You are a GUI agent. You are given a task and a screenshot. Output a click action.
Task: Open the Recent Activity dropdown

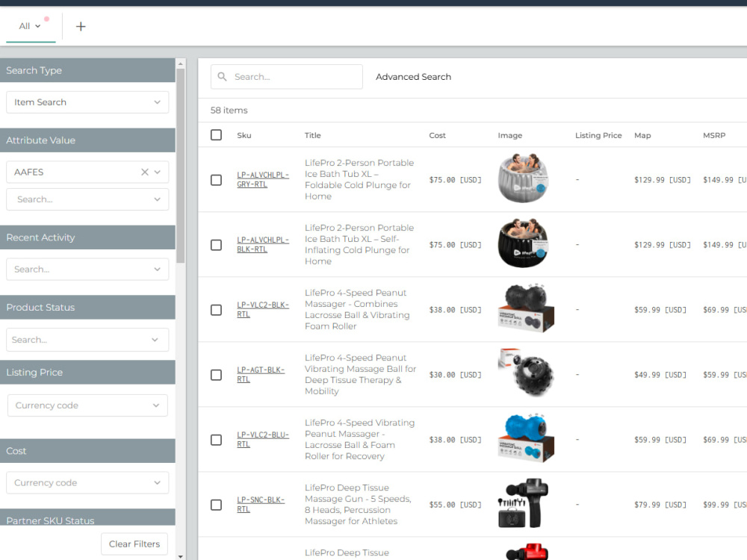pyautogui.click(x=87, y=270)
